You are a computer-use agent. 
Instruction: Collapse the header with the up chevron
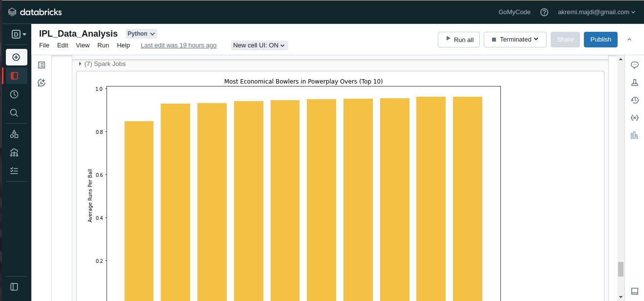[629, 40]
